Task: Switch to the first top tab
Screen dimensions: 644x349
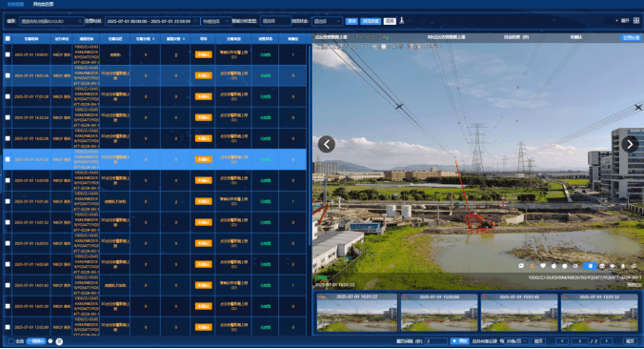Action: point(15,4)
